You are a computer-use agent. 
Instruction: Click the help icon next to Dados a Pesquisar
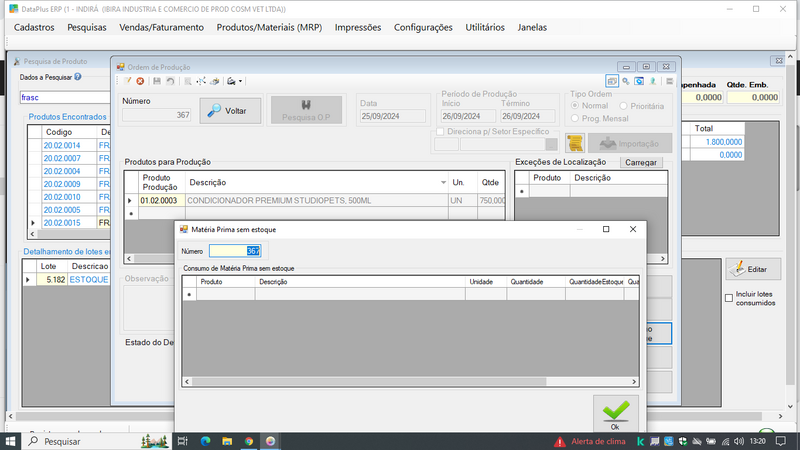pyautogui.click(x=78, y=77)
